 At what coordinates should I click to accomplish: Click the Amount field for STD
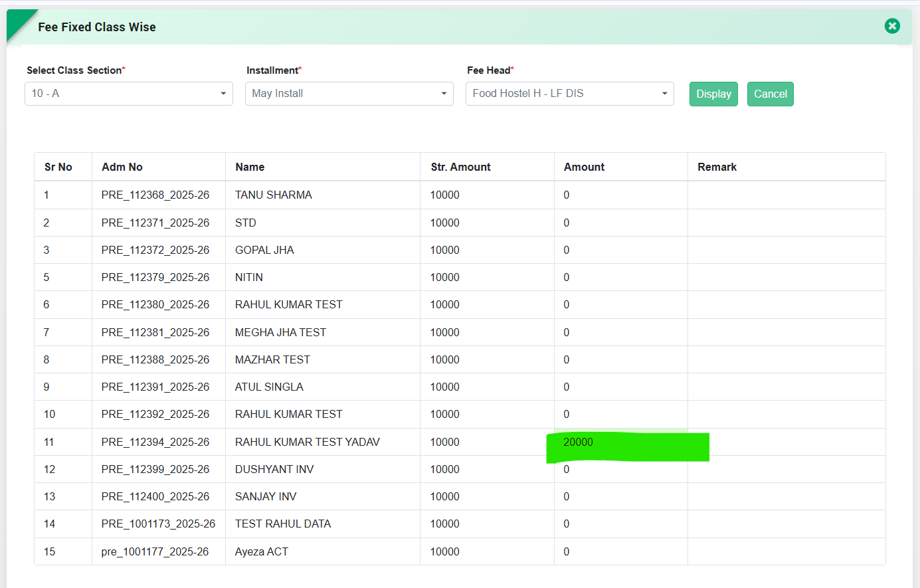click(621, 223)
